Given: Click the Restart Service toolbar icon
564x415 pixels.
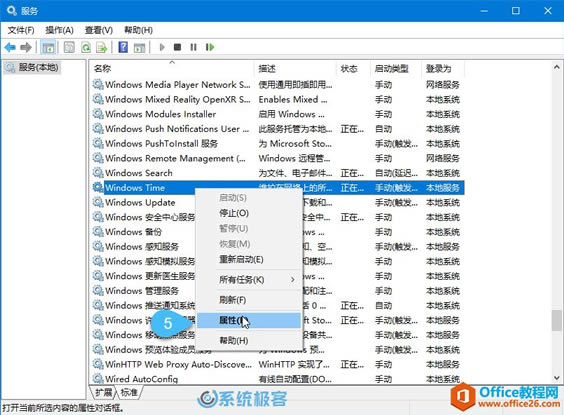Looking at the screenshot, I should pos(210,47).
